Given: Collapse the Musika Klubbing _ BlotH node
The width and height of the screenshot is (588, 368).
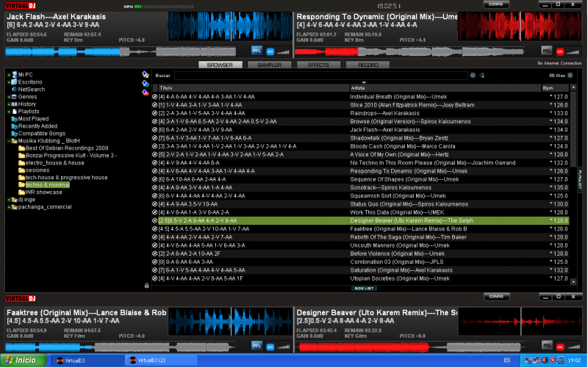Looking at the screenshot, I should tap(9, 141).
